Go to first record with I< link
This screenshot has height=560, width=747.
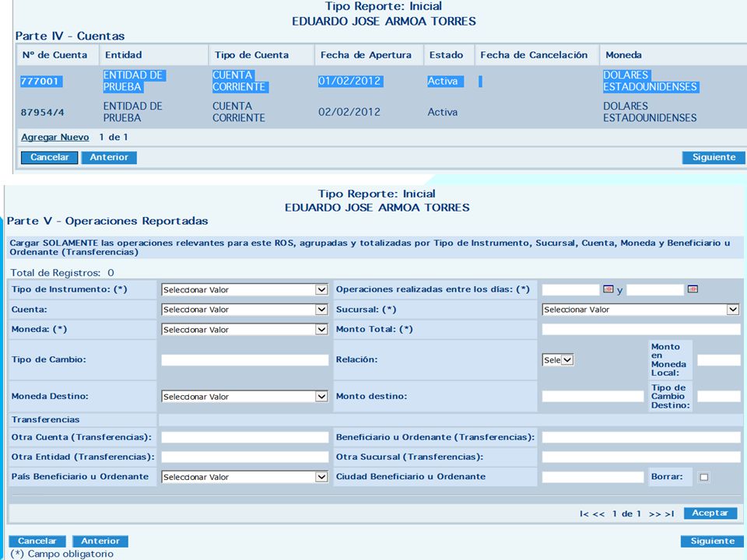[x=584, y=514]
